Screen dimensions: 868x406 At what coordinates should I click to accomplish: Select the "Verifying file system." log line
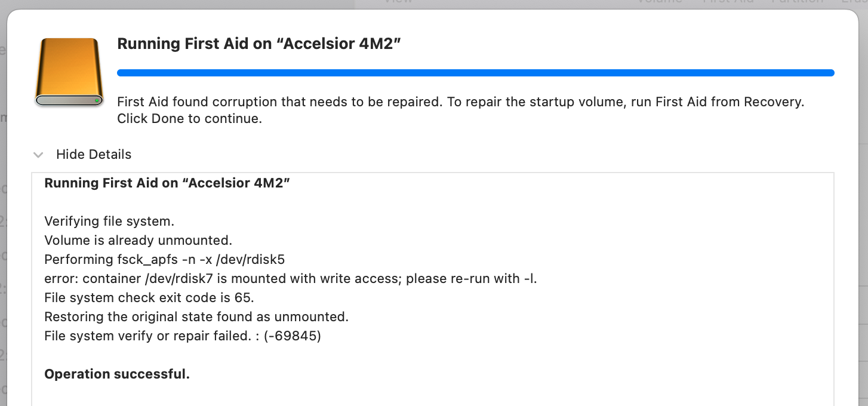coord(109,222)
